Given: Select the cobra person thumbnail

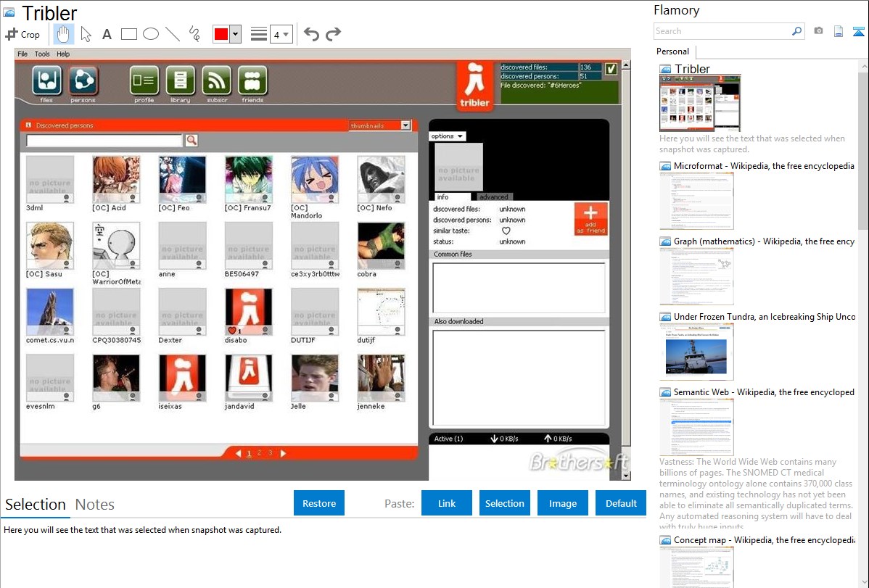Looking at the screenshot, I should [382, 246].
